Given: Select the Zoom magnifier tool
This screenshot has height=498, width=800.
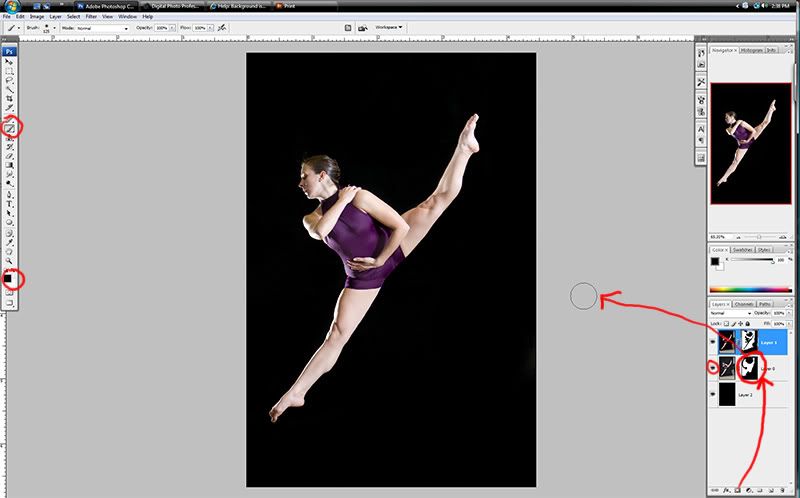Looking at the screenshot, I should tap(10, 260).
